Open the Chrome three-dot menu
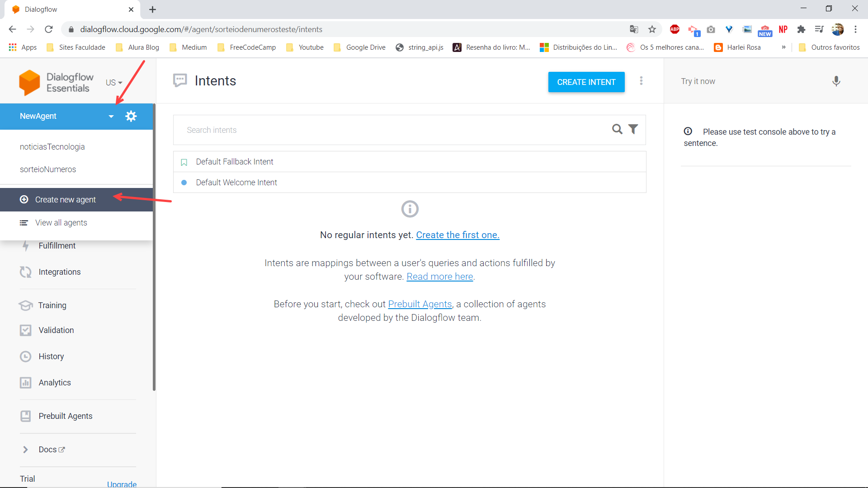Viewport: 868px width, 488px height. click(855, 29)
